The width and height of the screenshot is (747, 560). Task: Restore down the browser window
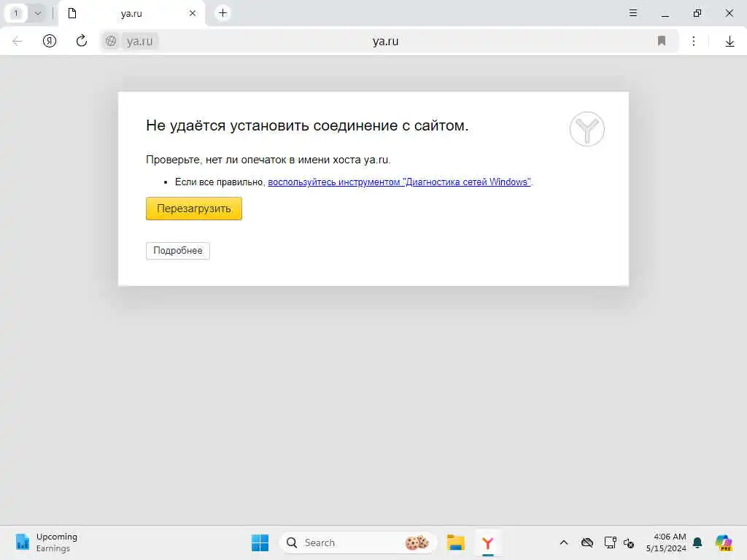pyautogui.click(x=697, y=13)
